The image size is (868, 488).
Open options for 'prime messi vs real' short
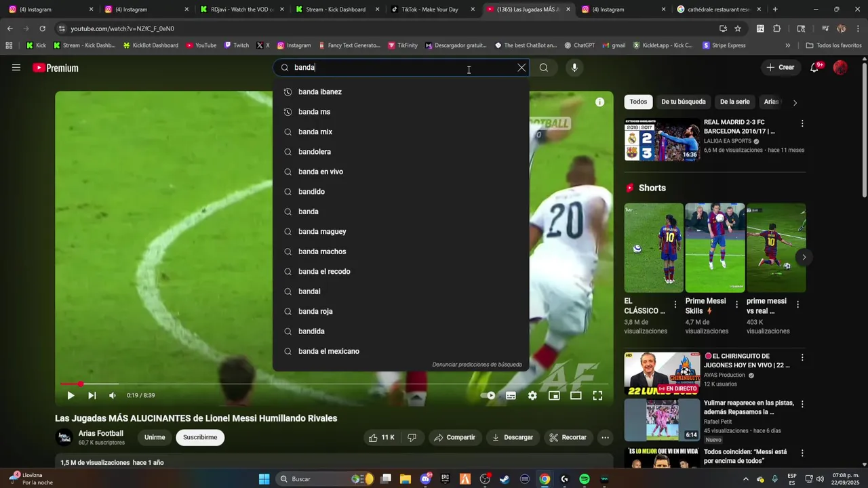798,304
